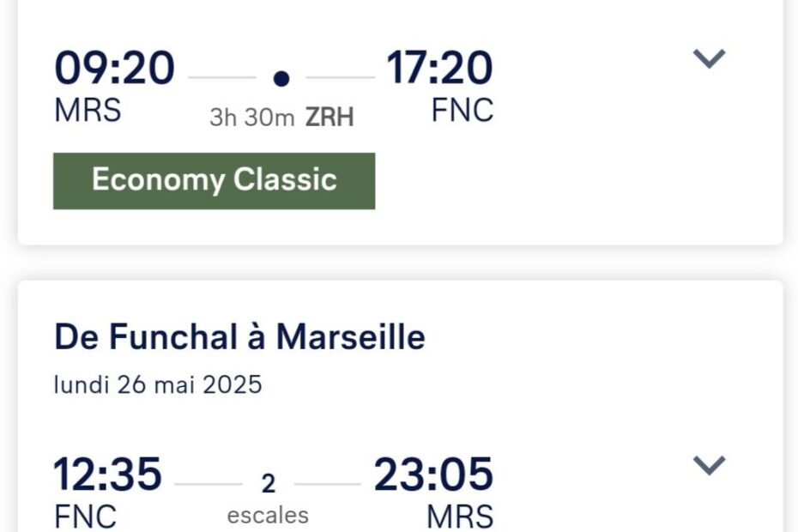
Task: Click the FNC code under 17:20
Action: pos(462,111)
